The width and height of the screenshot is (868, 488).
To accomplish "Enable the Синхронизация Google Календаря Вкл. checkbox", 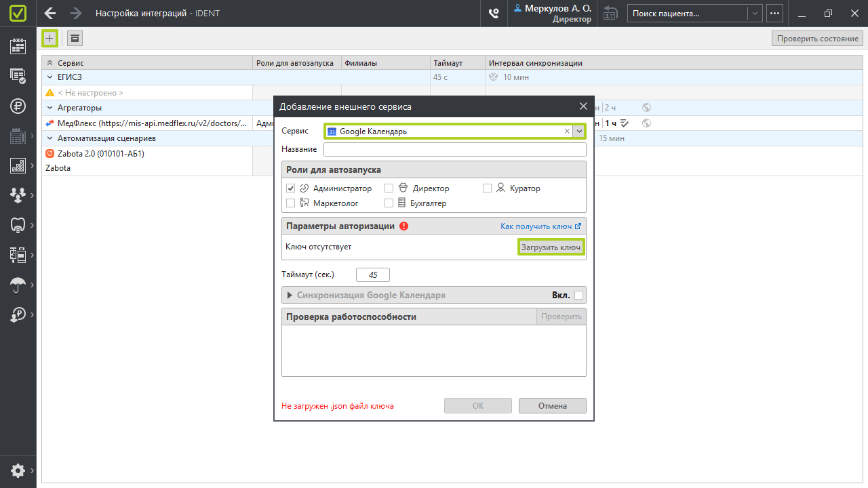I will pyautogui.click(x=578, y=295).
